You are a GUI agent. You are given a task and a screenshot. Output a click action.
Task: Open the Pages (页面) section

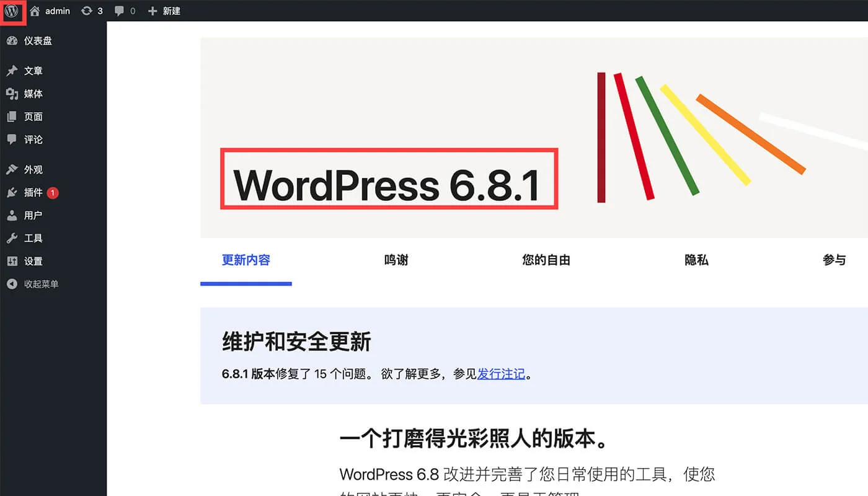click(32, 117)
